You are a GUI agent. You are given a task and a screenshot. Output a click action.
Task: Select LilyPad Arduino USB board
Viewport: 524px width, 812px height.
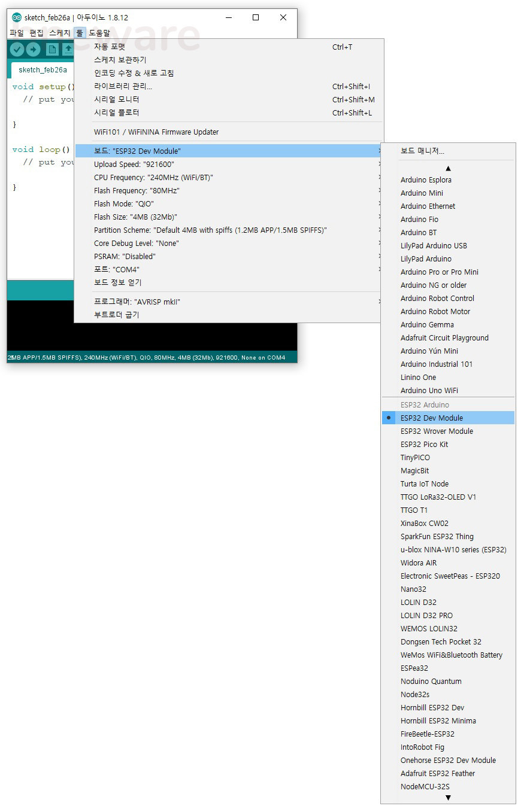coord(448,245)
